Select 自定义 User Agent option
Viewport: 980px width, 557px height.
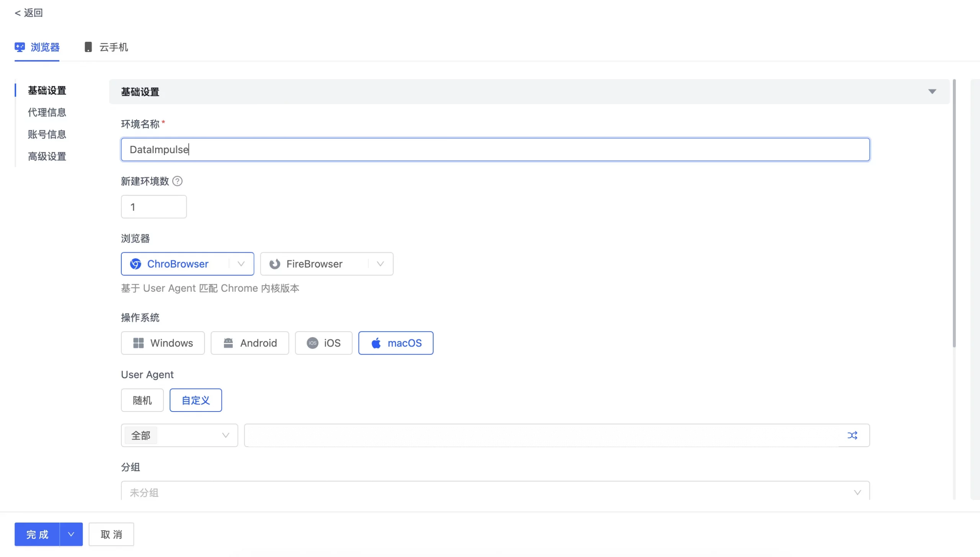point(196,400)
